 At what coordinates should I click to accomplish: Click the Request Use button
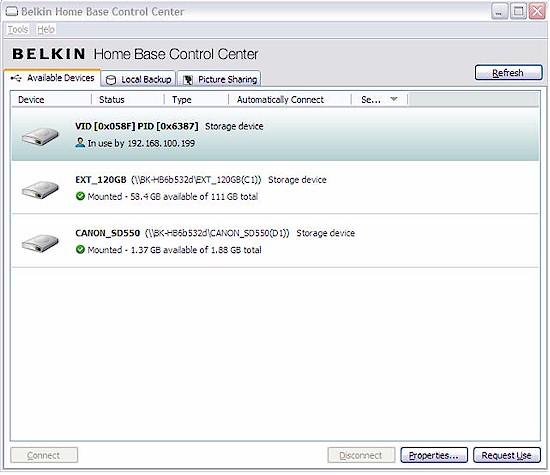coord(507,455)
